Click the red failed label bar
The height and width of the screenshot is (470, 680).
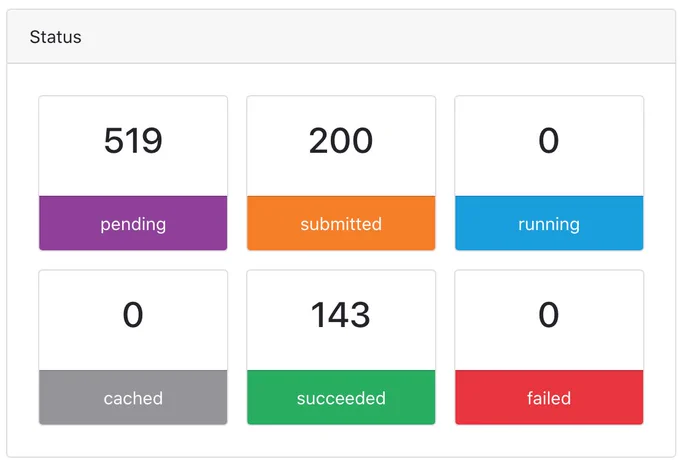pyautogui.click(x=549, y=397)
